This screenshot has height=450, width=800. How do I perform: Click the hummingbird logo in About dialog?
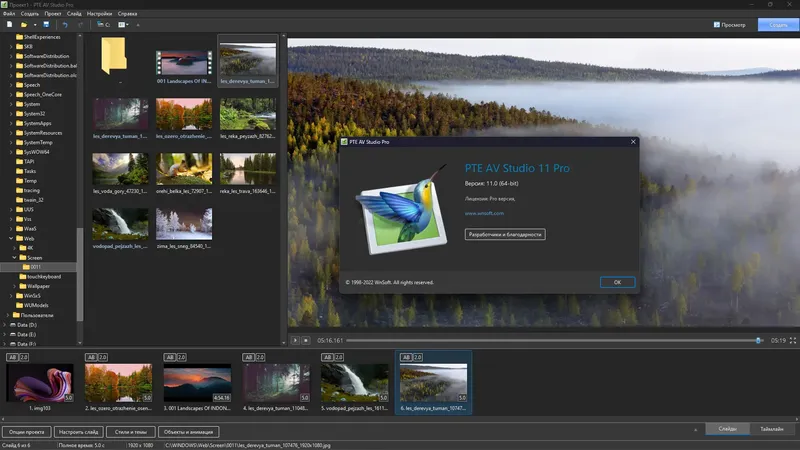point(402,210)
